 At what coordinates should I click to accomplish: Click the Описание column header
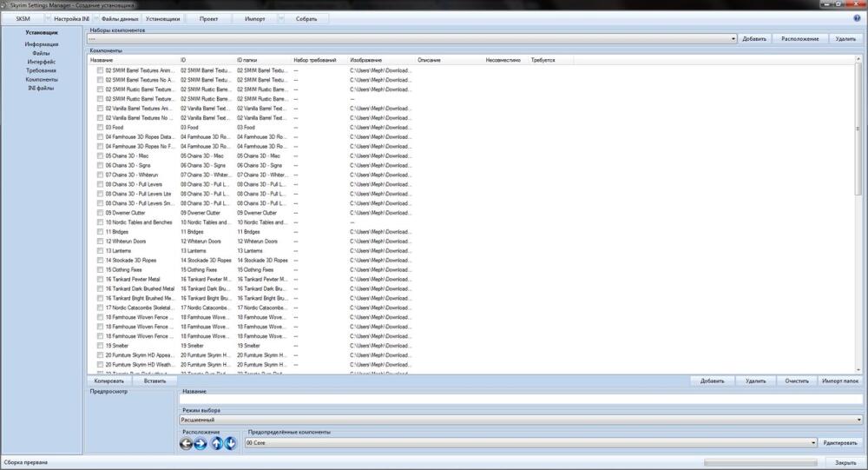tap(450, 60)
